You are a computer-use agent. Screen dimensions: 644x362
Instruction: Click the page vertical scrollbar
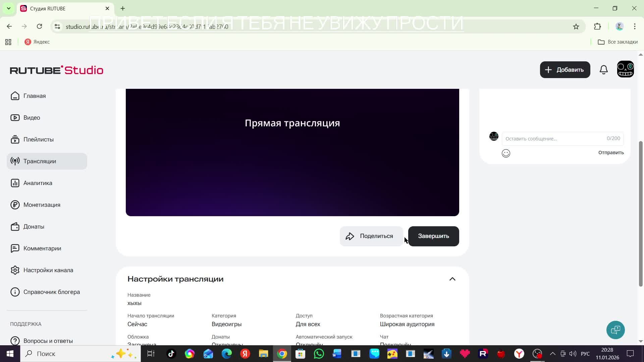640,215
